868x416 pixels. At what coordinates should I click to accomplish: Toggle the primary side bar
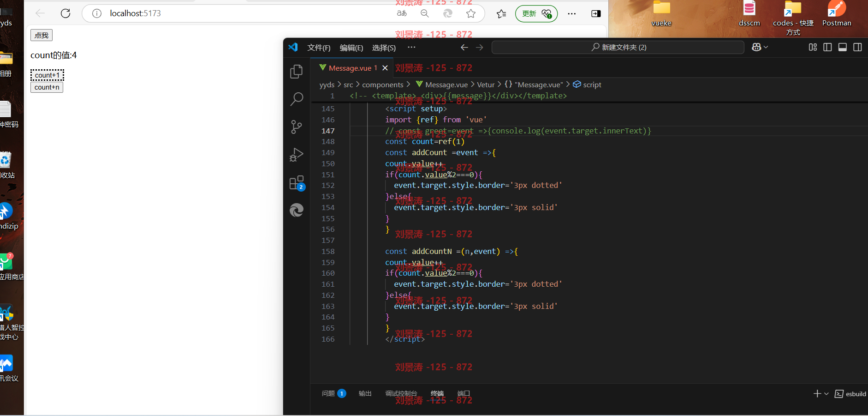827,47
